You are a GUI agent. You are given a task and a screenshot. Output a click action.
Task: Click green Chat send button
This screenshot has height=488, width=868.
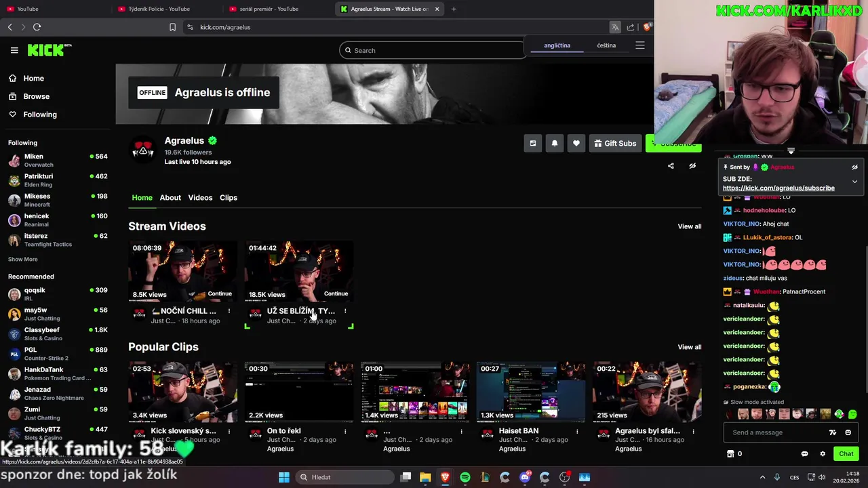(846, 454)
